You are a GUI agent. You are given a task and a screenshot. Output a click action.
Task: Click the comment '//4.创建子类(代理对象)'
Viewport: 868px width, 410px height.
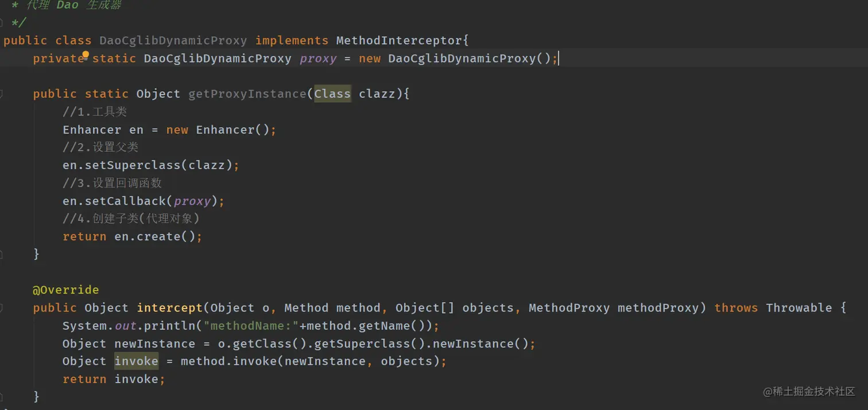click(131, 218)
